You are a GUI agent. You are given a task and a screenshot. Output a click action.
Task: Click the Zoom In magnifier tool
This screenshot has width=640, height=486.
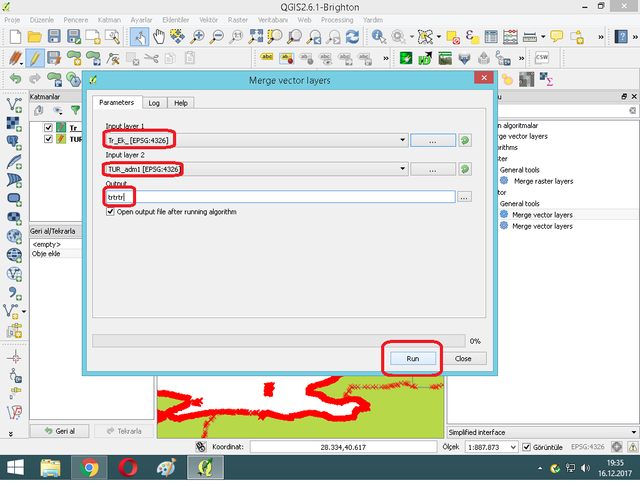point(198,37)
